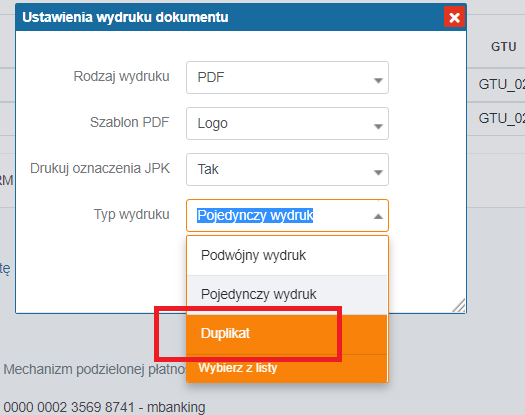Viewport: 525px width, 415px height.
Task: Collapse the Typ wydruku list with up arrow
Action: click(378, 216)
